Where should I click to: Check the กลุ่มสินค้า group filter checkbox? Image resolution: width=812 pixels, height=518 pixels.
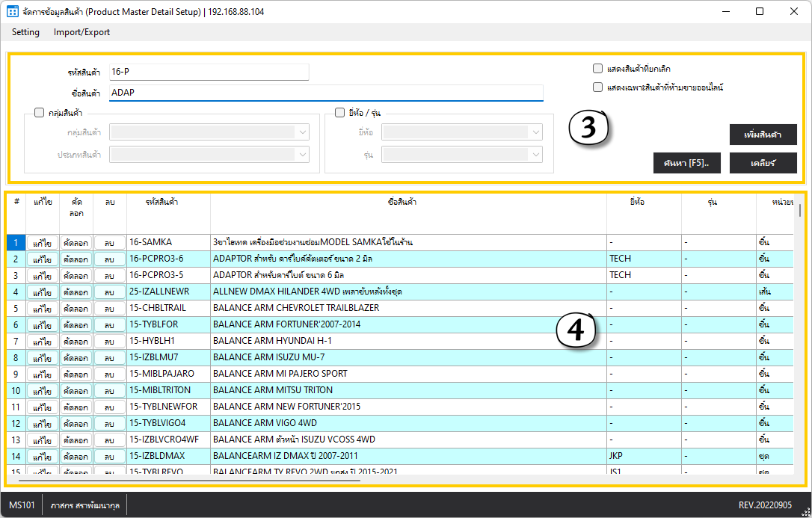tap(40, 113)
